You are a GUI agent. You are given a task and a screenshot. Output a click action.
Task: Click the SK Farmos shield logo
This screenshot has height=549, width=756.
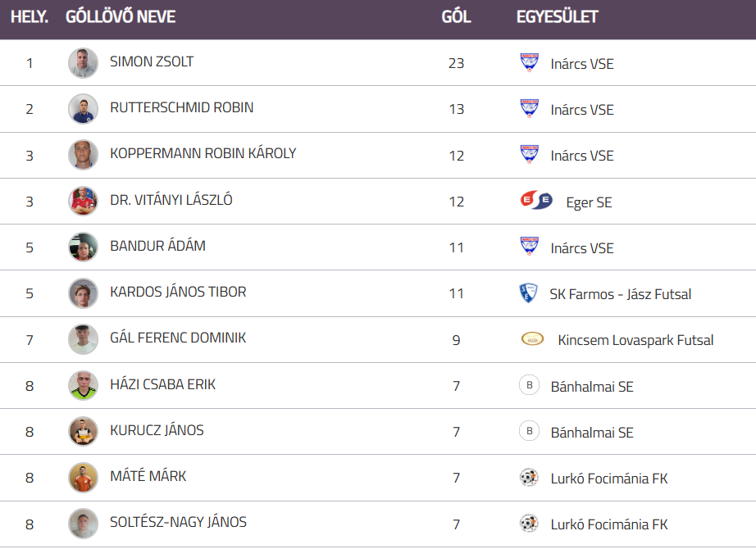point(529,293)
